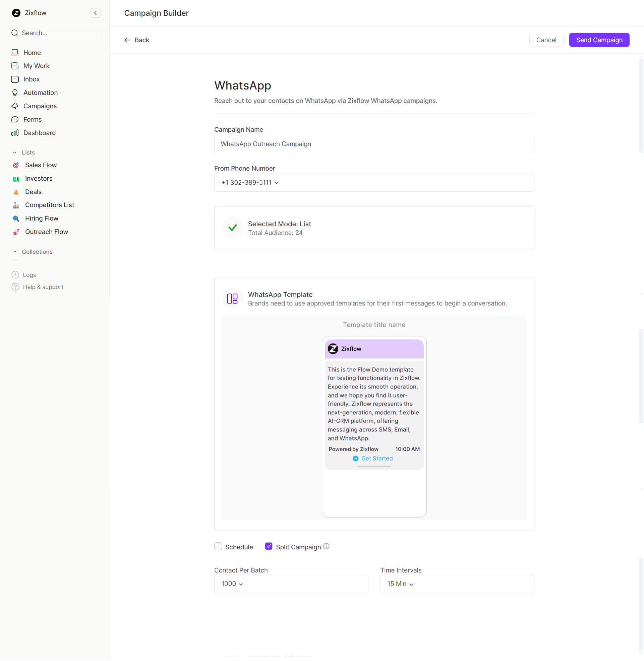Uncheck the Split Campaign checkbox
This screenshot has height=661, width=644.
[x=269, y=546]
